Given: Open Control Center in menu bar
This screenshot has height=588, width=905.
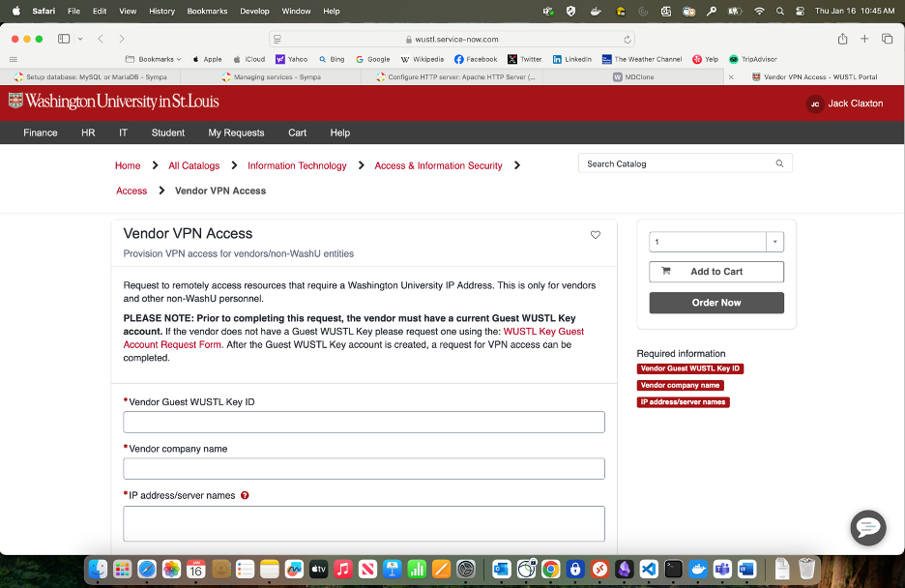Looking at the screenshot, I should [800, 11].
